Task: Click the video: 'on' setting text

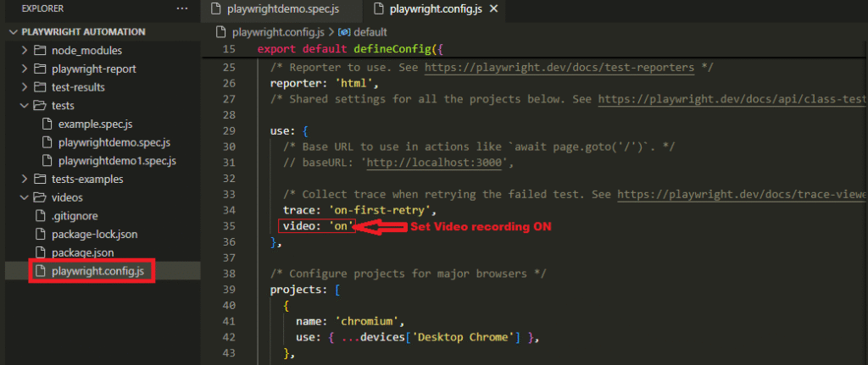Action: (318, 225)
